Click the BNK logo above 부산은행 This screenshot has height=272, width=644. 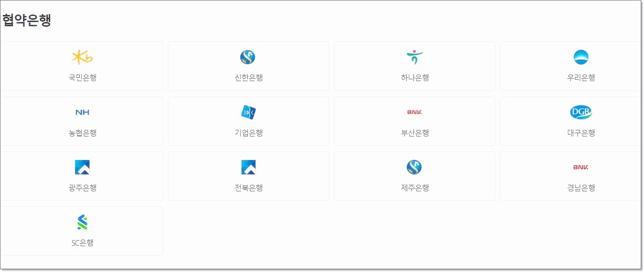point(415,112)
